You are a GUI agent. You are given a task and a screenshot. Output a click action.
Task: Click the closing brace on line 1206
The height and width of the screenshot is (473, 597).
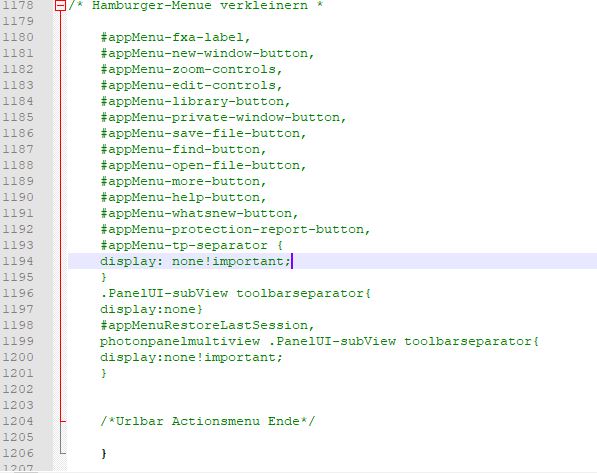(104, 453)
